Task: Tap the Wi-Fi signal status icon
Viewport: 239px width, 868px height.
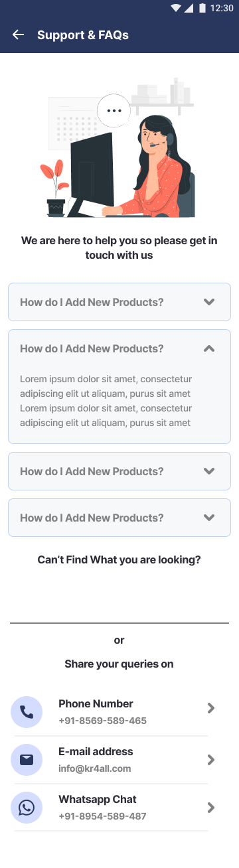Action: 176,8
